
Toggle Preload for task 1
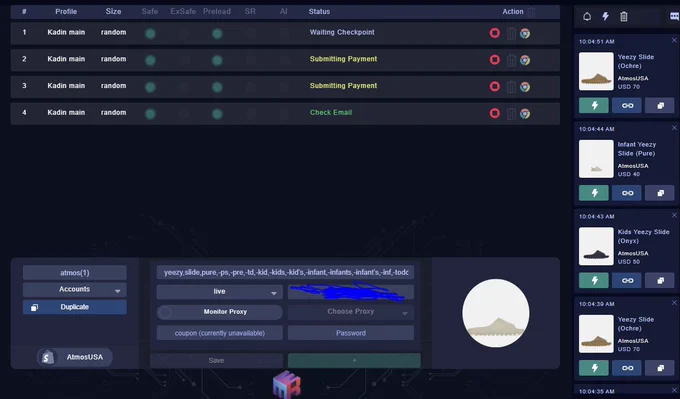point(217,33)
